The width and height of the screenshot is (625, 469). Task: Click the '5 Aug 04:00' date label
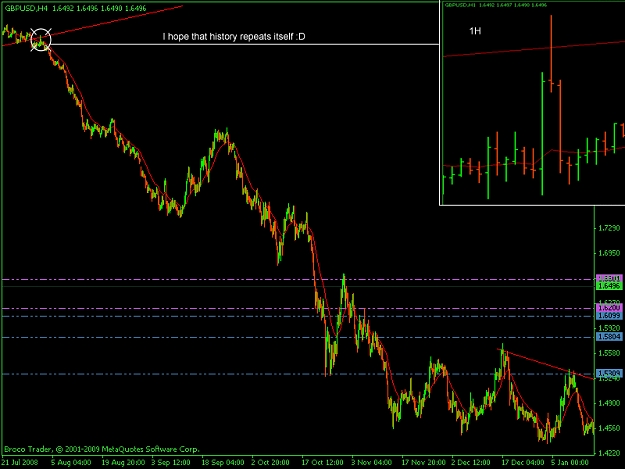click(x=71, y=463)
